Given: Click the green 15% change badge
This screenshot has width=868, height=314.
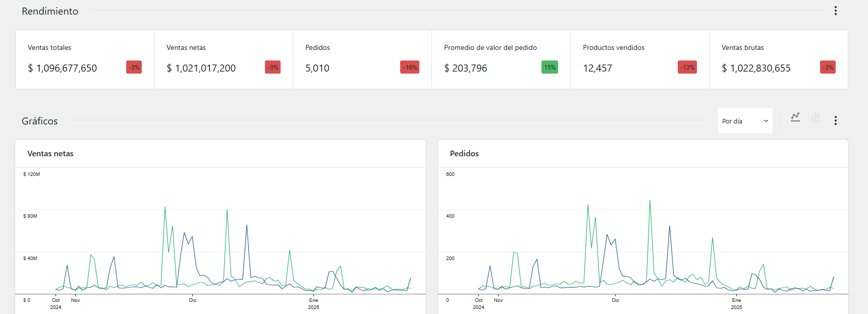Looking at the screenshot, I should pos(550,68).
